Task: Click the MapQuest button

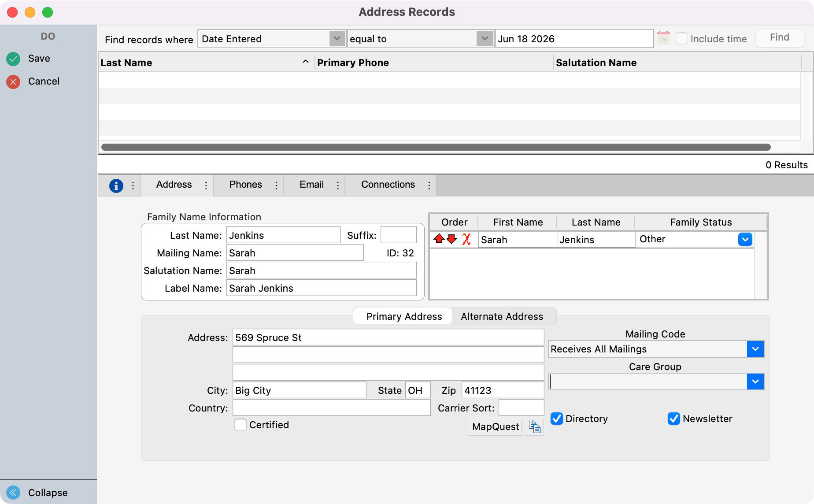Action: coord(496,426)
